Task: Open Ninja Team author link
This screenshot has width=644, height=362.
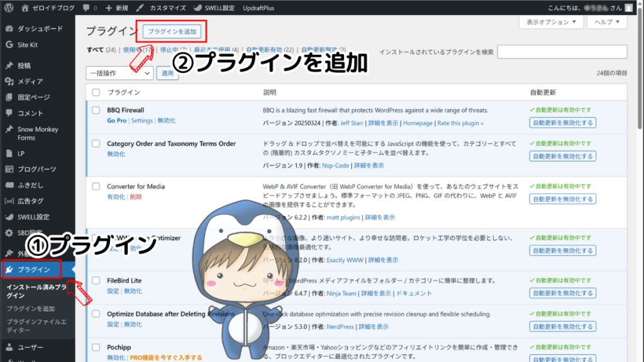Action: [x=341, y=293]
